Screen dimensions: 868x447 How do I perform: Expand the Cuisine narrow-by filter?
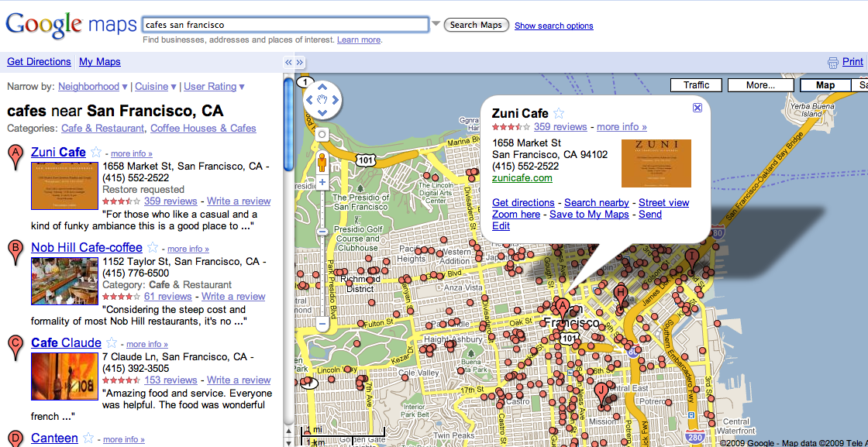point(156,86)
